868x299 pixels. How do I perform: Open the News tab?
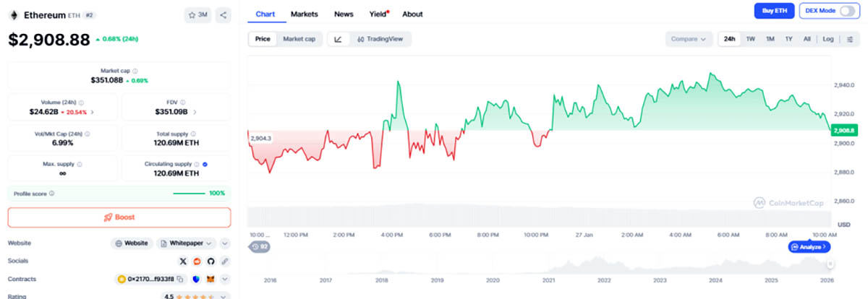344,14
